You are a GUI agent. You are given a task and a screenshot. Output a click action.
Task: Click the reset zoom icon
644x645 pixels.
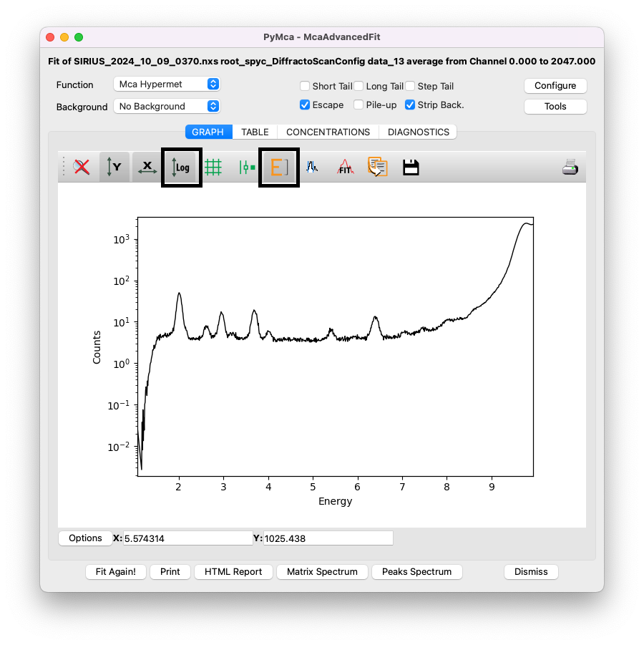click(x=82, y=167)
